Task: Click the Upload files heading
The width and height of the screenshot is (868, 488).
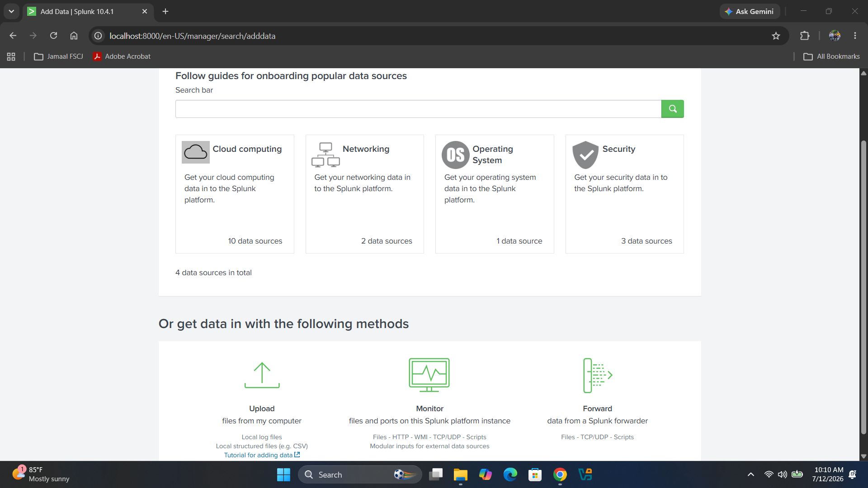Action: pyautogui.click(x=262, y=408)
